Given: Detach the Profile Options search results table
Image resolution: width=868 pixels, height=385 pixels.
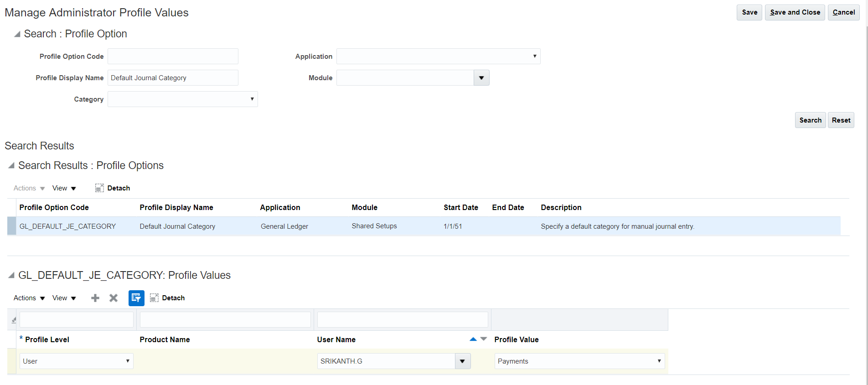Looking at the screenshot, I should click(113, 188).
